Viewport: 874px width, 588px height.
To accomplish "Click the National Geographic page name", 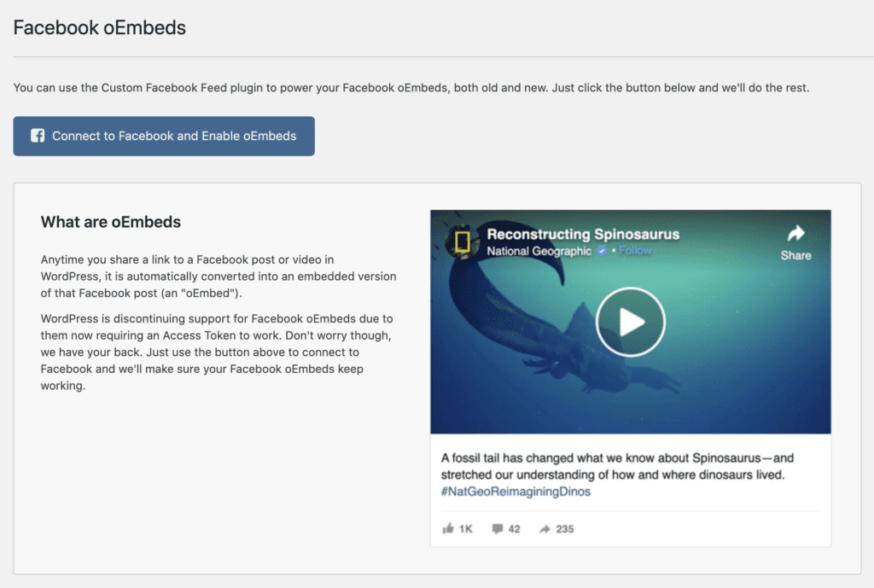I will pyautogui.click(x=539, y=251).
